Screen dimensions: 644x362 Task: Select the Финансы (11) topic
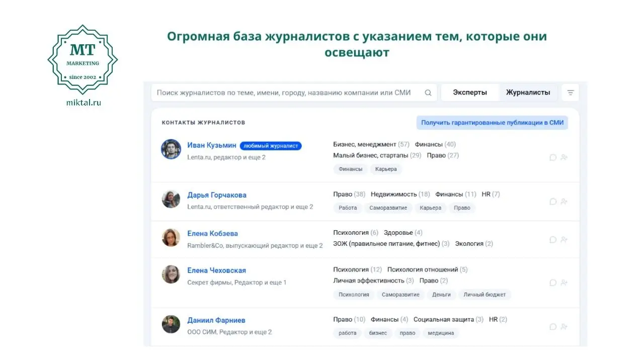point(456,194)
